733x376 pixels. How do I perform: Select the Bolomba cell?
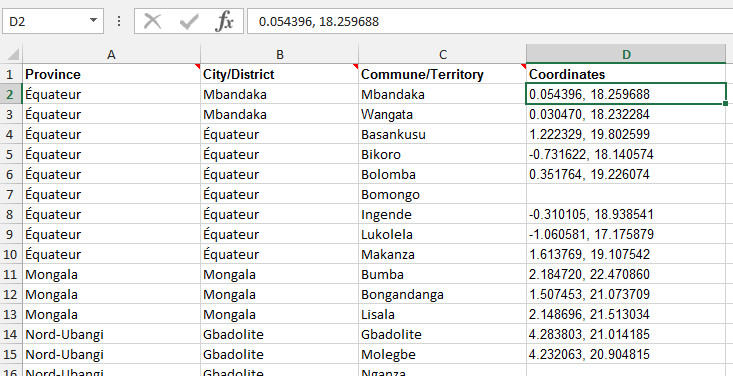pyautogui.click(x=442, y=174)
